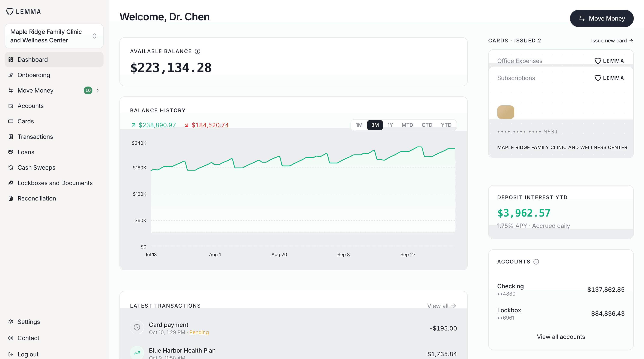The image size is (644, 359).
Task: Click the Settings gear icon
Action: pyautogui.click(x=11, y=322)
